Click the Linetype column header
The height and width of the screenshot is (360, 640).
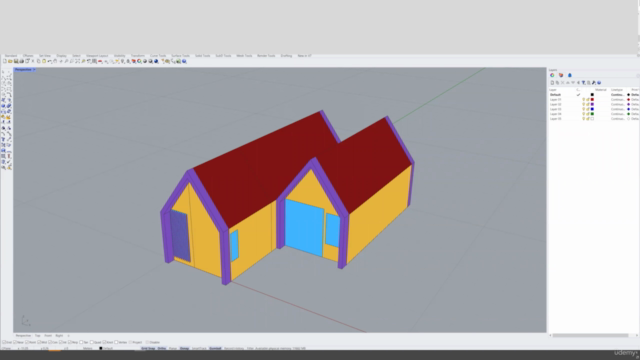pyautogui.click(x=617, y=90)
